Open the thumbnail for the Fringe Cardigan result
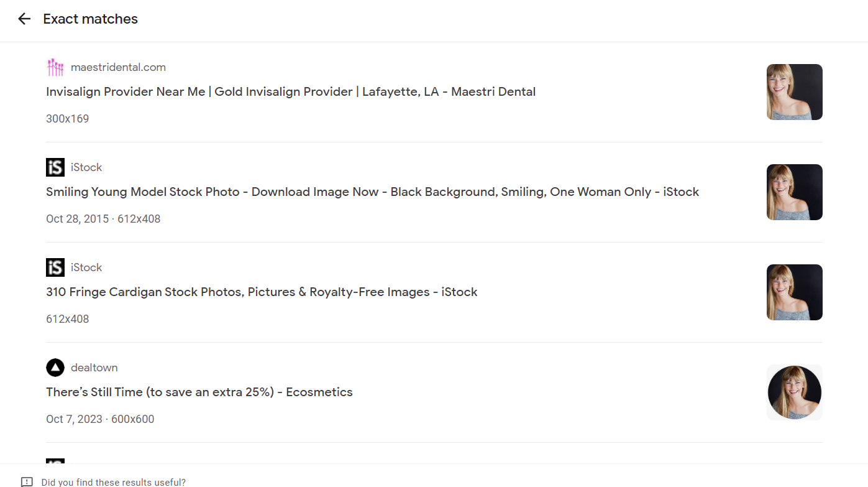The image size is (868, 487). (x=795, y=292)
